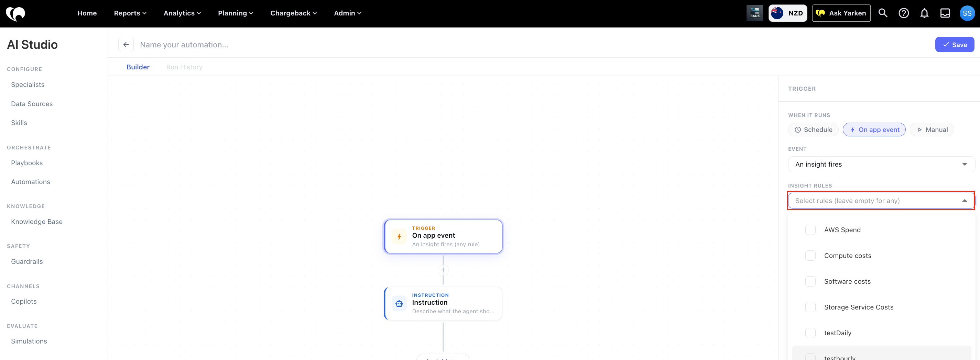This screenshot has height=360, width=980.
Task: Open Knowledge Base in the sidebar
Action: pos(37,222)
